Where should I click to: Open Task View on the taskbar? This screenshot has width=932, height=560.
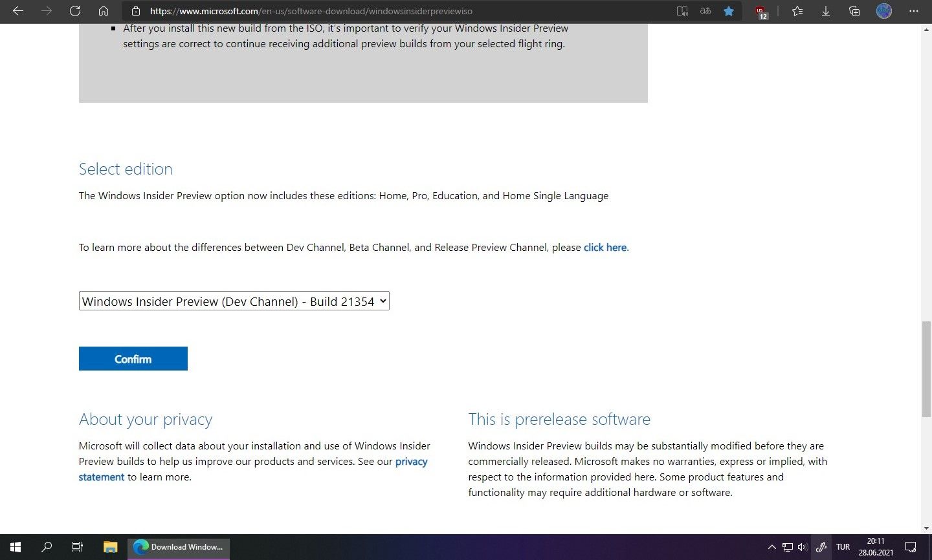tap(78, 547)
